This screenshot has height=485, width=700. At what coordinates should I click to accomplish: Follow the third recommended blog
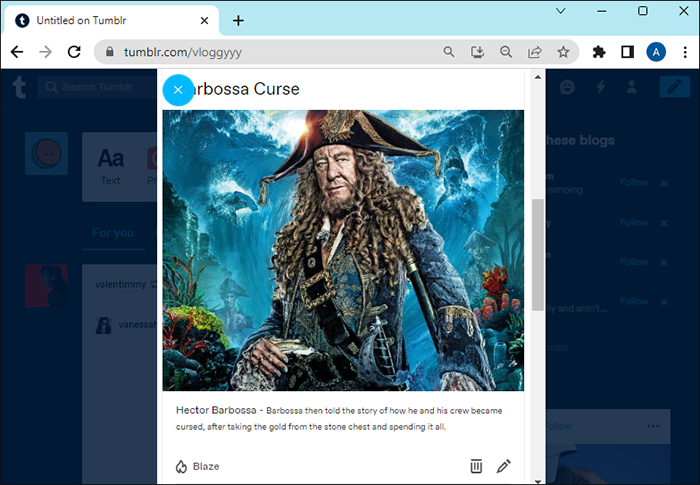(634, 262)
